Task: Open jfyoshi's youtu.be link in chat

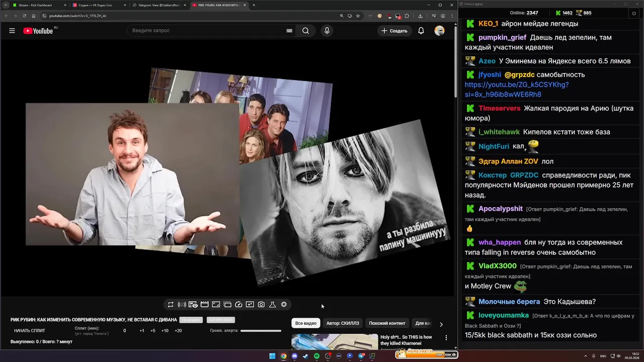Action: pos(517,89)
